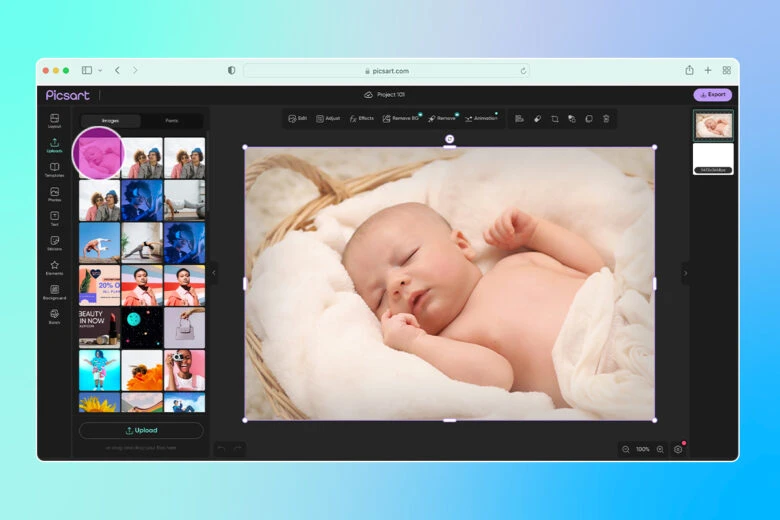Click the undo arrow
This screenshot has height=520, width=780.
[x=221, y=449]
